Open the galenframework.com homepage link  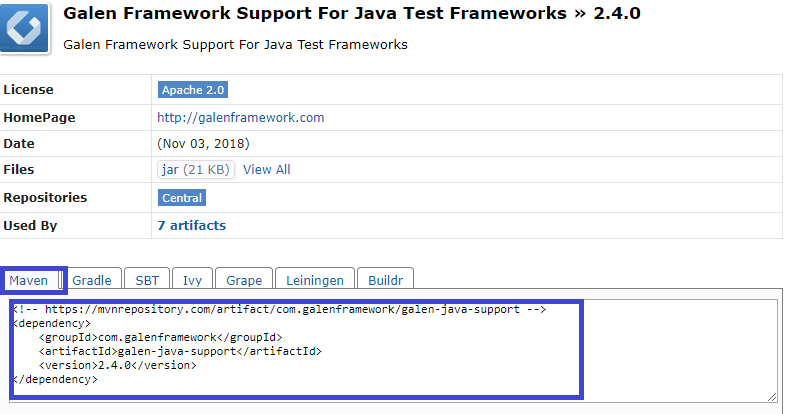coord(241,117)
